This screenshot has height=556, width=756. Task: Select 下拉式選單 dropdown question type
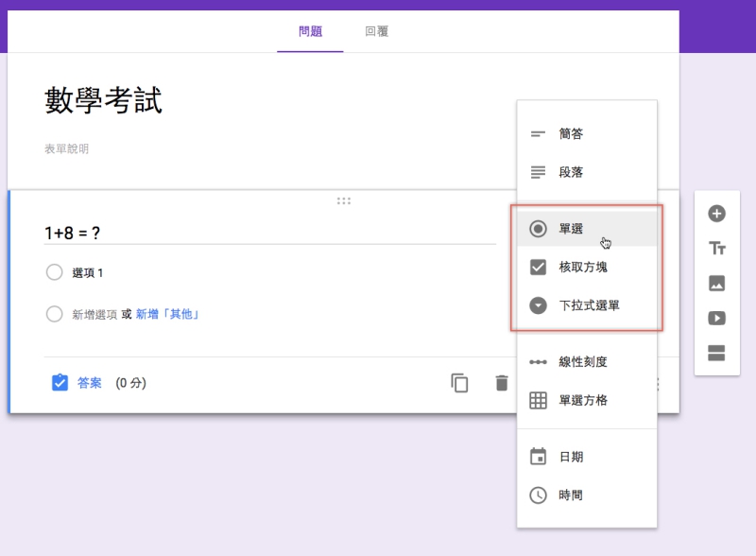(x=586, y=305)
